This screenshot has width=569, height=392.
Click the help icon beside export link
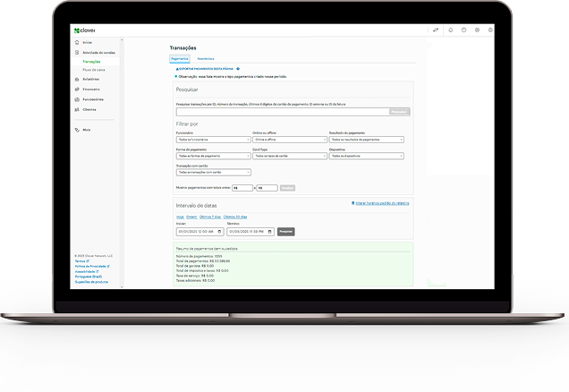[238, 69]
